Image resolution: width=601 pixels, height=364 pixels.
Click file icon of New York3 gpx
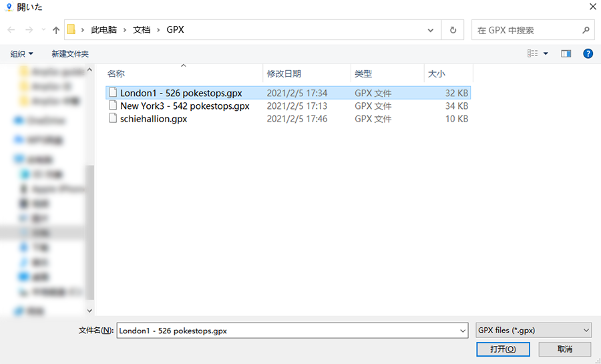[113, 106]
